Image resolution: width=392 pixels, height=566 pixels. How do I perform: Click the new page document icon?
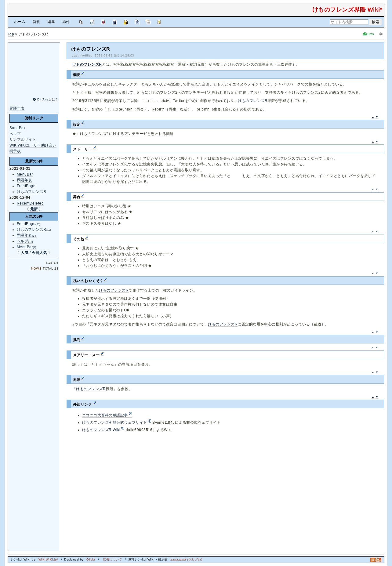pyautogui.click(x=148, y=22)
